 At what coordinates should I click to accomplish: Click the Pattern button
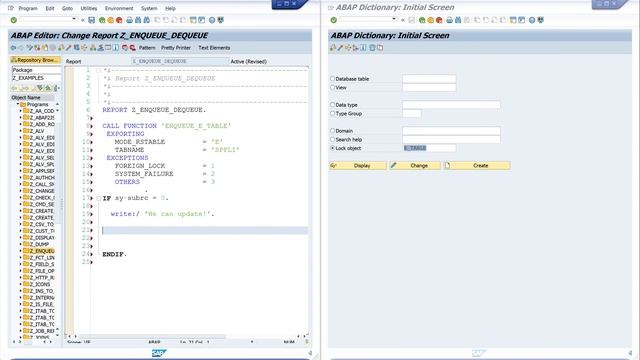(x=147, y=48)
